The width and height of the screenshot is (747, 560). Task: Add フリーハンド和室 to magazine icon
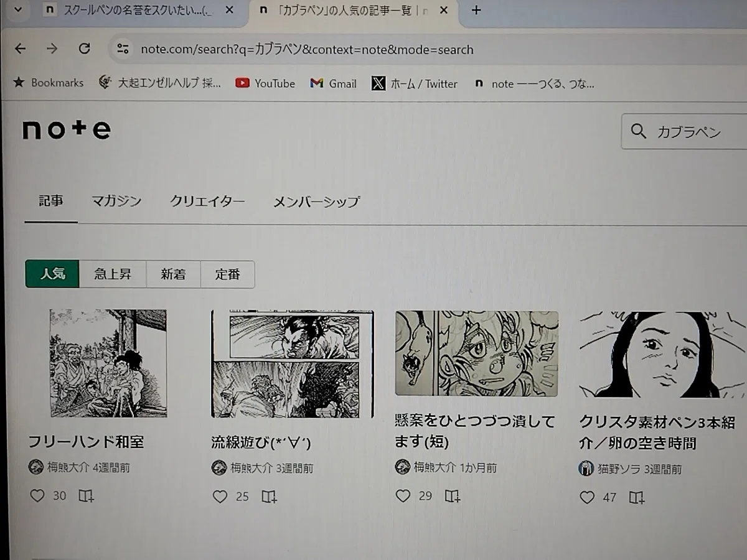click(x=86, y=496)
